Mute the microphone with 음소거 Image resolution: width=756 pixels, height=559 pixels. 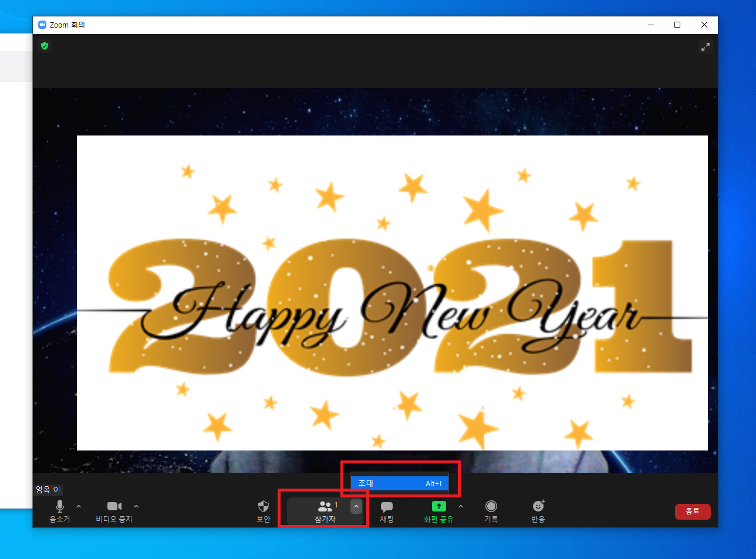[60, 511]
